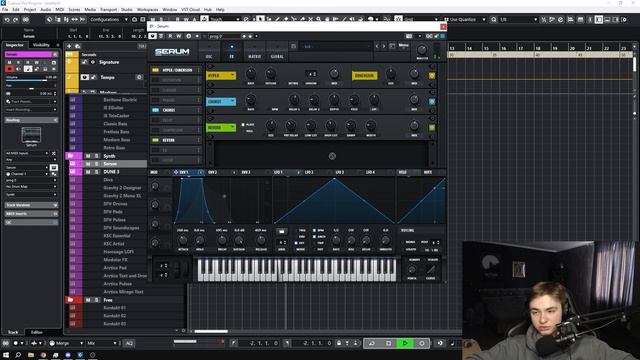Click the green transport play button
Screen dimensions: 640x360
click(x=405, y=343)
